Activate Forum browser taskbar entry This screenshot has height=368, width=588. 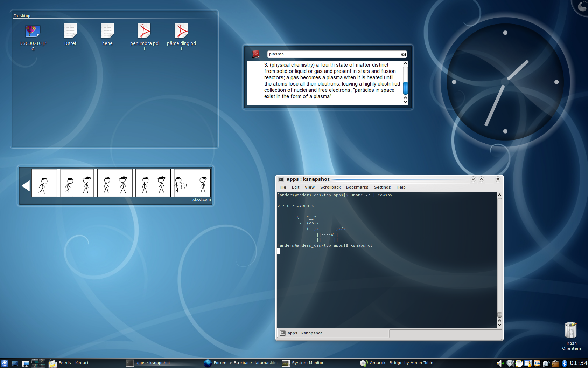240,363
